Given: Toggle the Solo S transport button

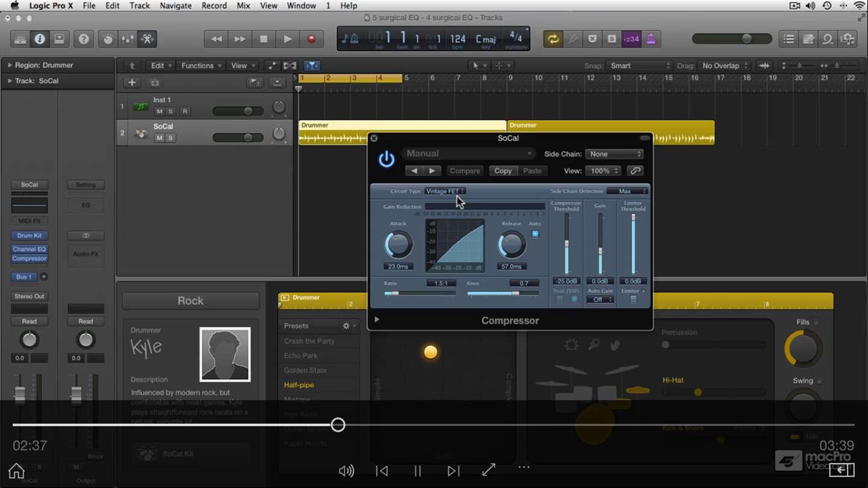Looking at the screenshot, I should pos(612,39).
